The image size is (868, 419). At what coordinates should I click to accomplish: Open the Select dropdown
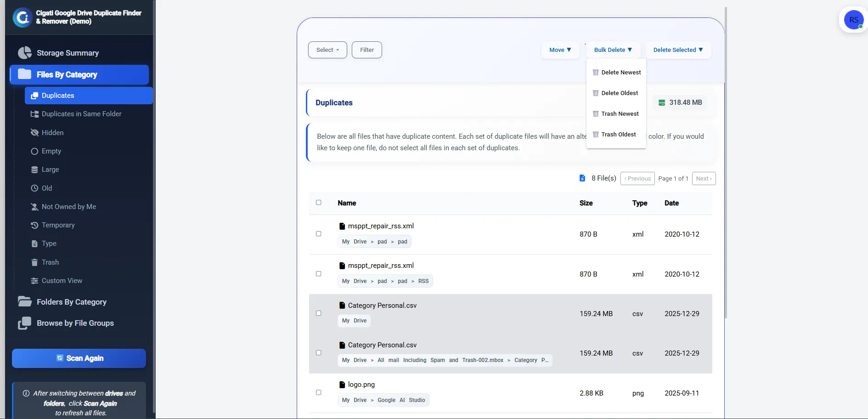(327, 50)
